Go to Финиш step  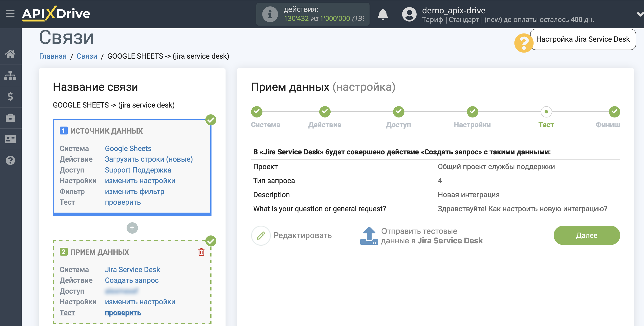pyautogui.click(x=614, y=112)
